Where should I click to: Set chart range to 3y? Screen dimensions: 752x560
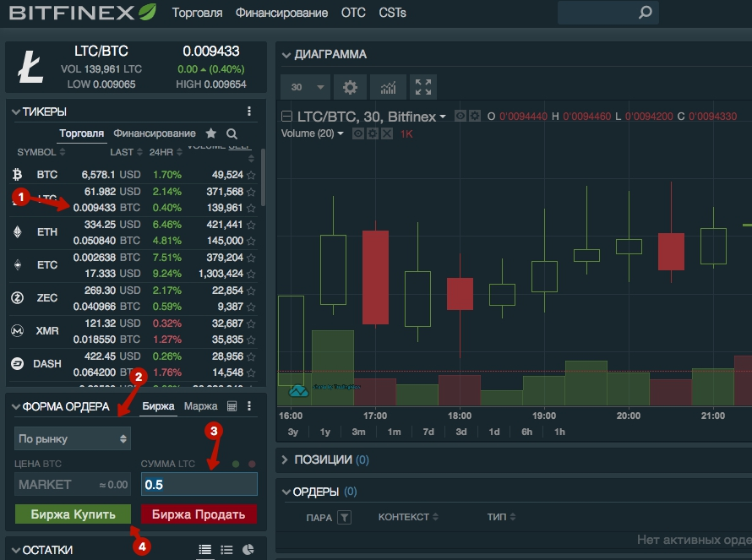pos(293,432)
